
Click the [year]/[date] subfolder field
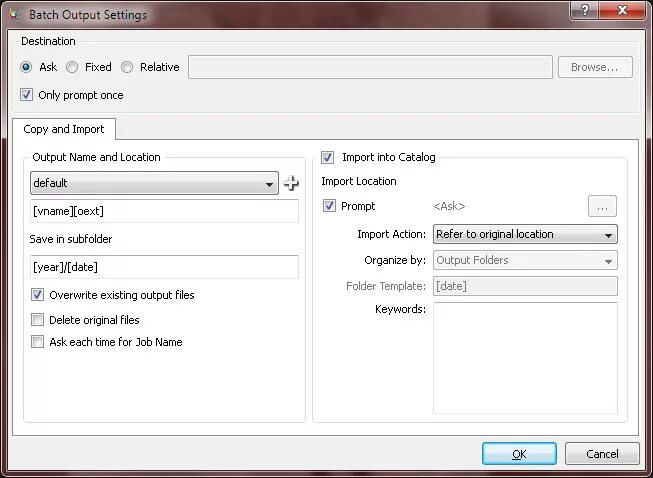coord(164,267)
